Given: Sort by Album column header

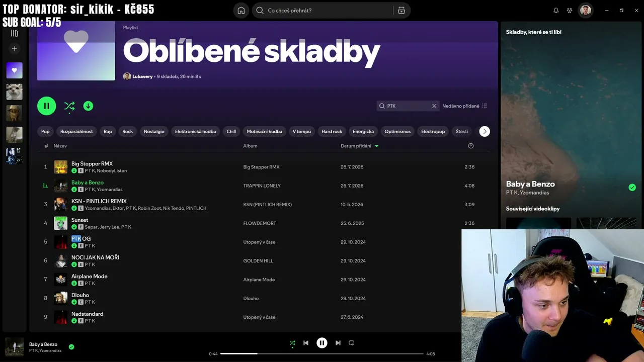Looking at the screenshot, I should coord(250,146).
